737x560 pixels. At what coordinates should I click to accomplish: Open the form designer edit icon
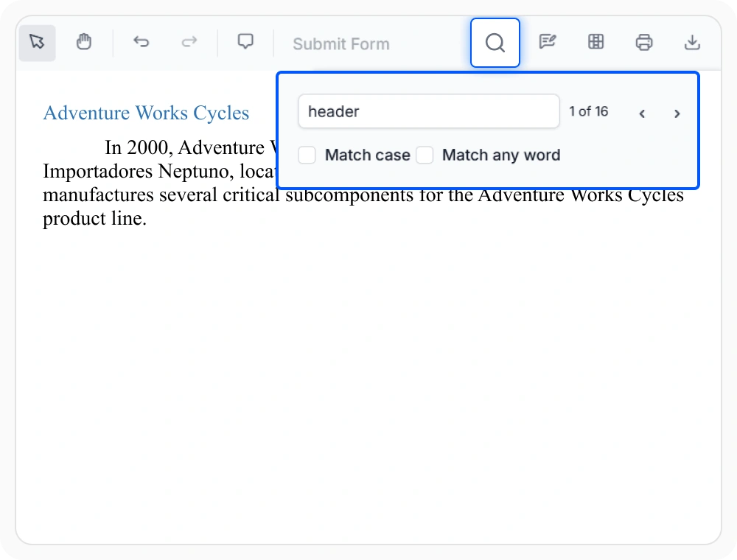pos(548,42)
